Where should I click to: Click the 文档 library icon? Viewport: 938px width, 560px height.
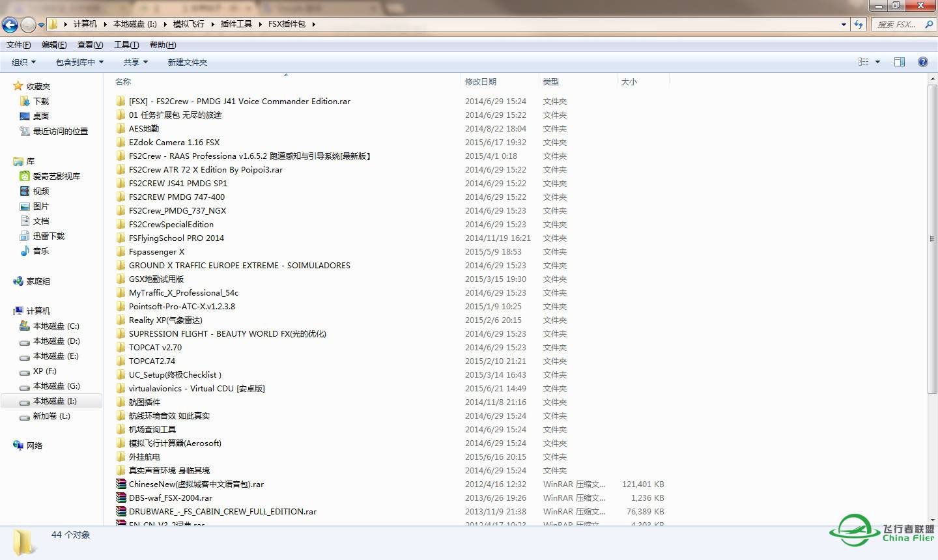pyautogui.click(x=25, y=221)
